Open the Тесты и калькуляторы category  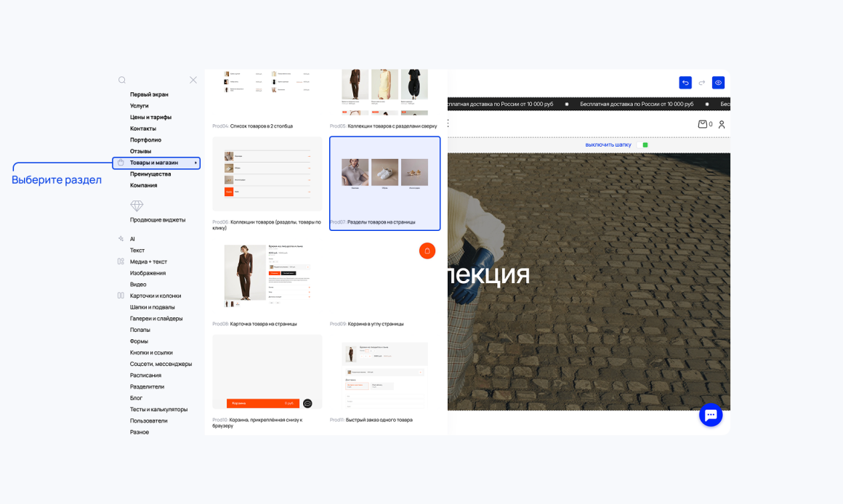[158, 410]
